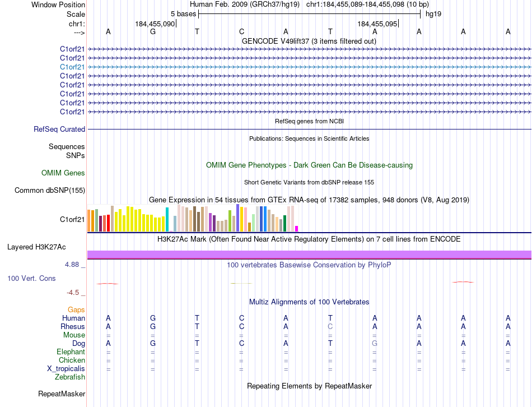532x407 pixels.
Task: Open '100 vertebrates Basewise Conservation by PhyloP' title
Action: (x=309, y=265)
